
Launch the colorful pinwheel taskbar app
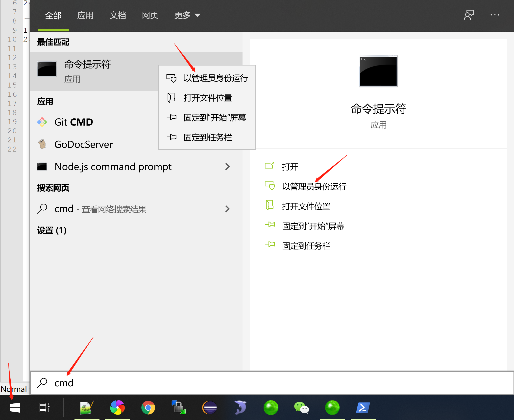tap(117, 407)
